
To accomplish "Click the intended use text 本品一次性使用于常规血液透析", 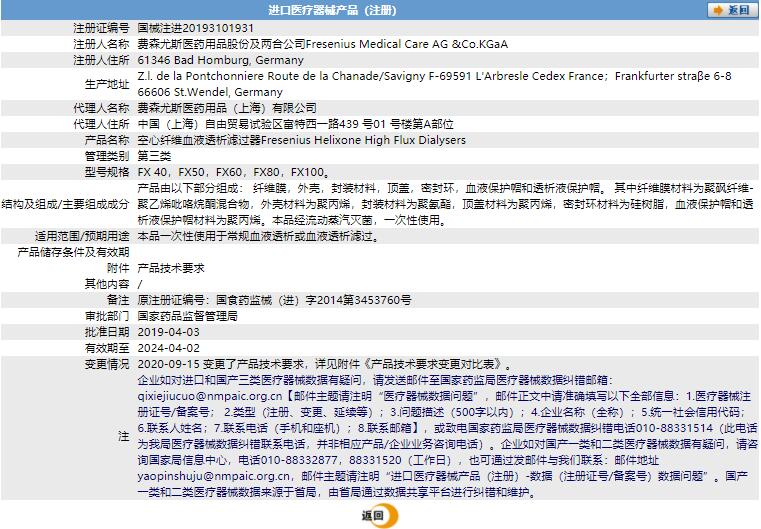I will tap(258, 236).
